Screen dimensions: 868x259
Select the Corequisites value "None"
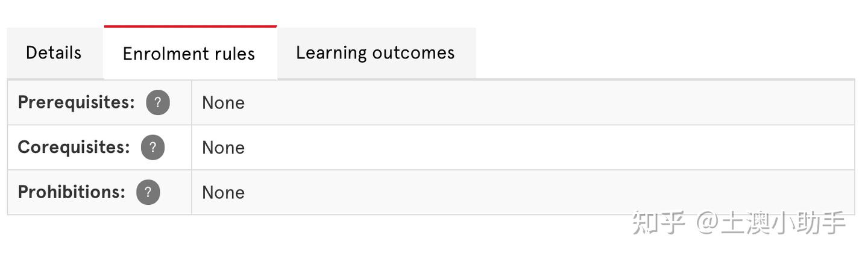(x=223, y=148)
